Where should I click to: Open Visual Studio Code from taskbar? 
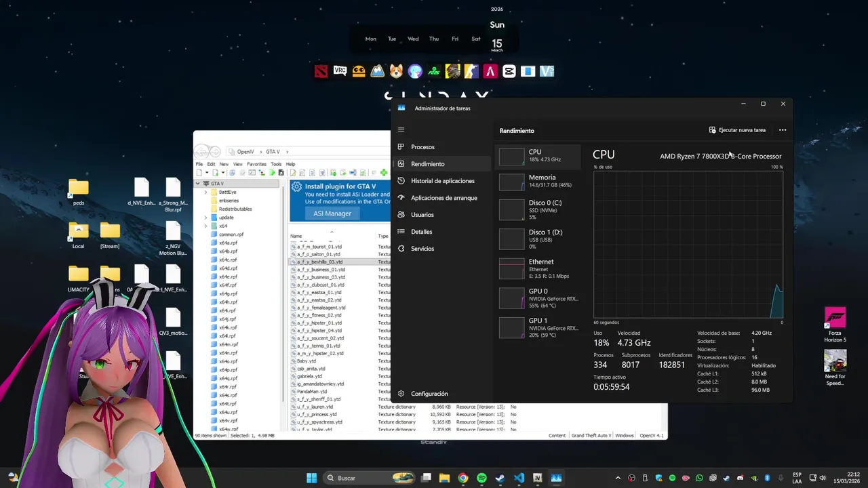tap(519, 478)
